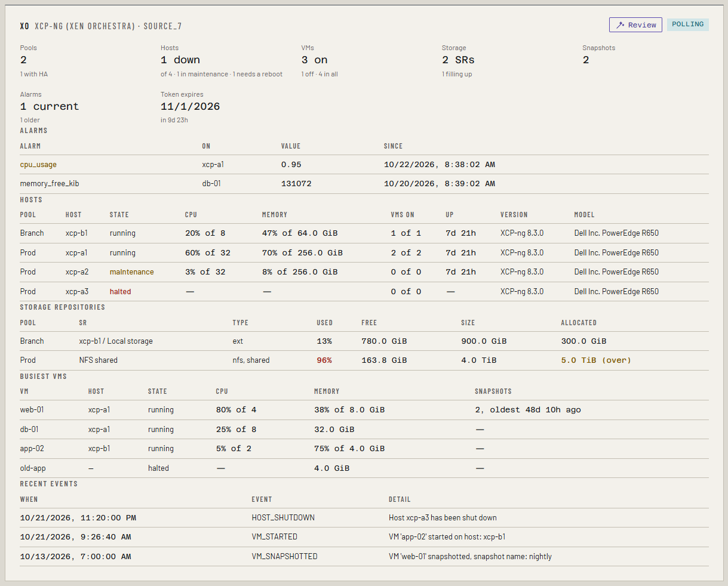The width and height of the screenshot is (728, 586).
Task: Click the Snapshots summary label
Action: 598,48
